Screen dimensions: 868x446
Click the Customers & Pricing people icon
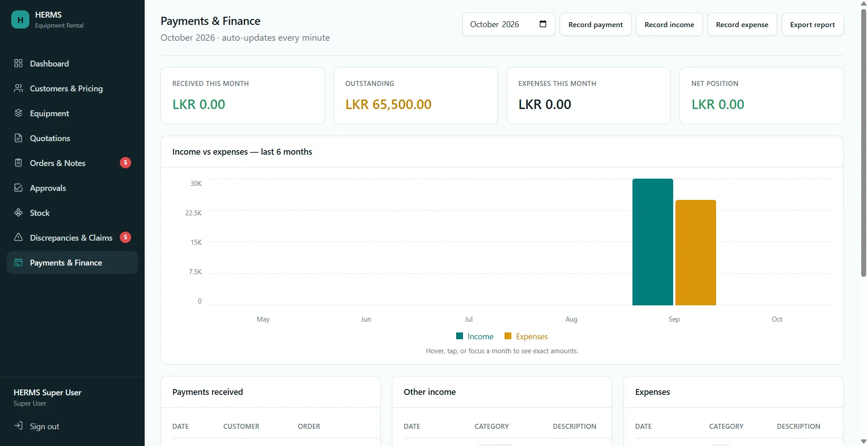click(x=19, y=88)
